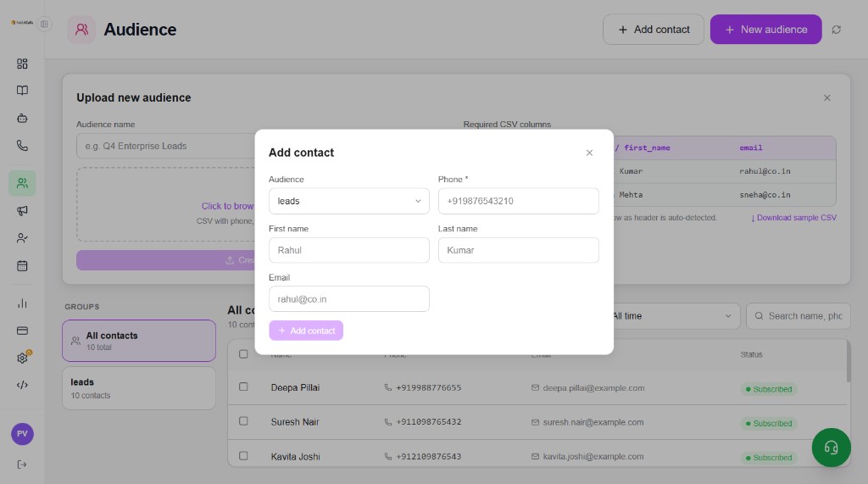Image resolution: width=868 pixels, height=484 pixels.
Task: Open the calls phone icon in sidebar
Action: pos(22,146)
